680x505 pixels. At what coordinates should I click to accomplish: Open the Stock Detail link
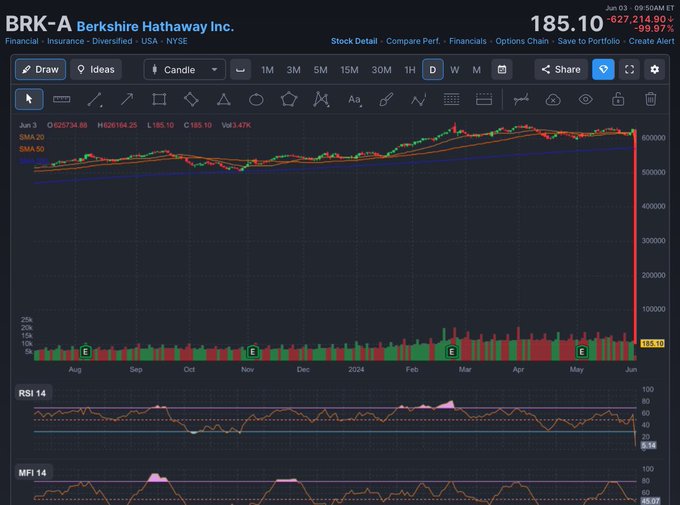354,41
